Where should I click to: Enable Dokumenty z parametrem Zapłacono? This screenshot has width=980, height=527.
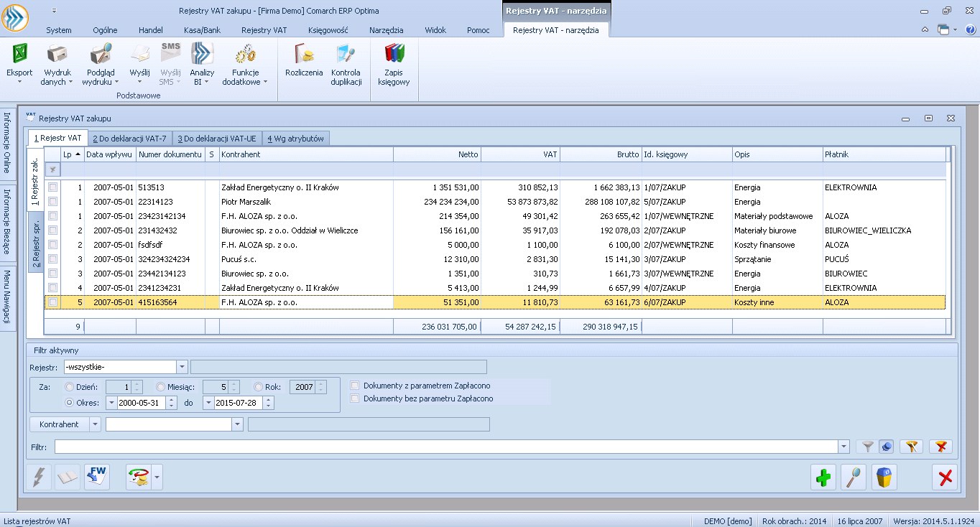354,386
